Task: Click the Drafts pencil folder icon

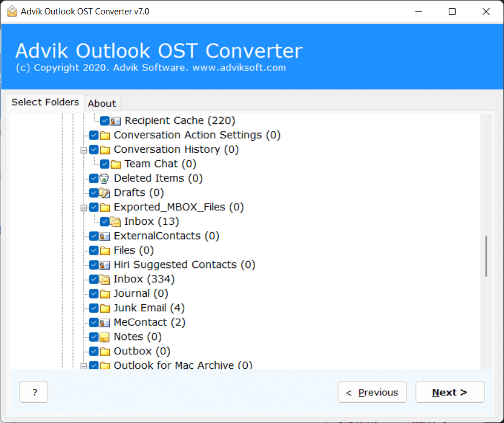Action: pyautogui.click(x=104, y=193)
